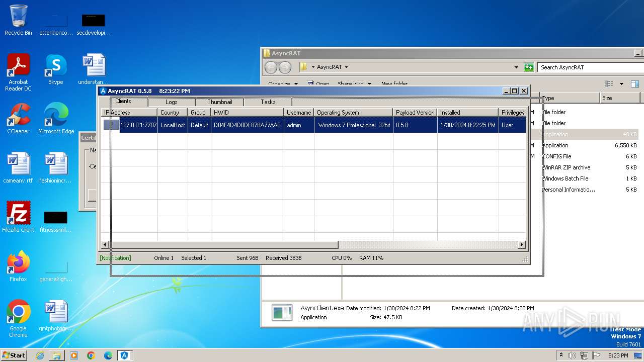Click the Installed column header
Image resolution: width=644 pixels, height=362 pixels.
(468, 113)
